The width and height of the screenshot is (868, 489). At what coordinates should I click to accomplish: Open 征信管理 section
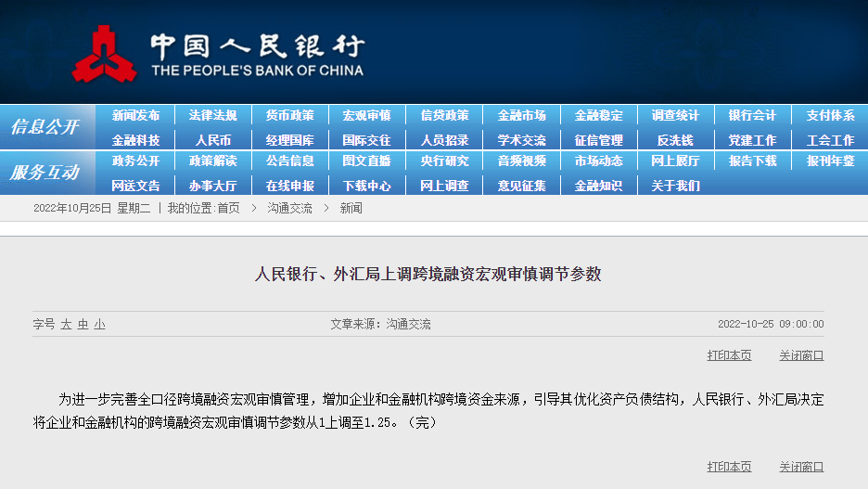[598, 140]
